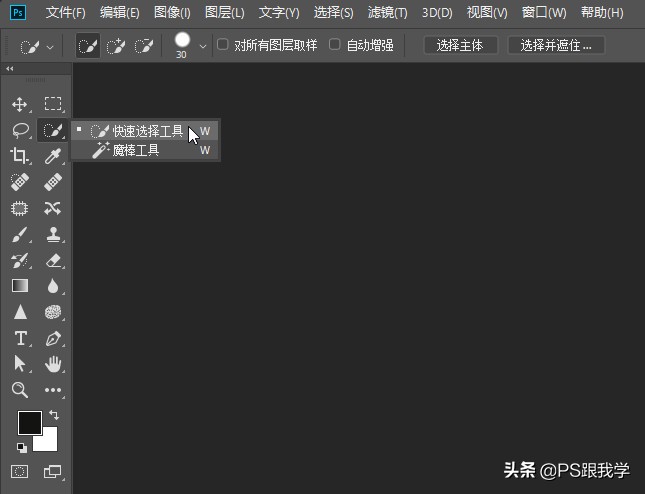The width and height of the screenshot is (645, 494).
Task: Open the 图层(L) menu
Action: click(x=225, y=13)
